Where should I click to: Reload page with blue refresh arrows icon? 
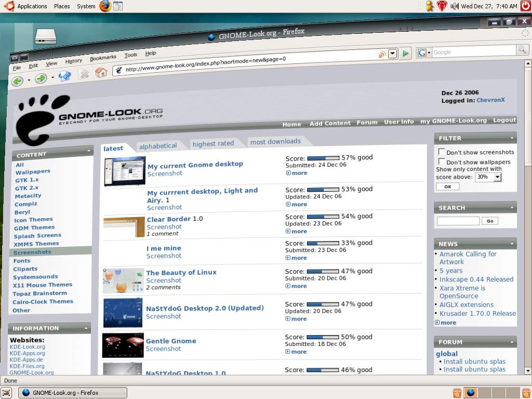click(x=64, y=76)
